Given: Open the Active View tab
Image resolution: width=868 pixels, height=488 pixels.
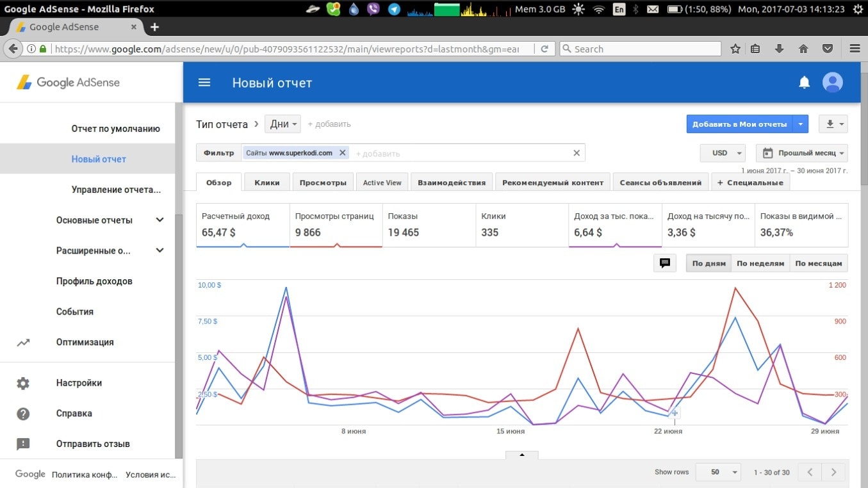Looking at the screenshot, I should coord(382,183).
